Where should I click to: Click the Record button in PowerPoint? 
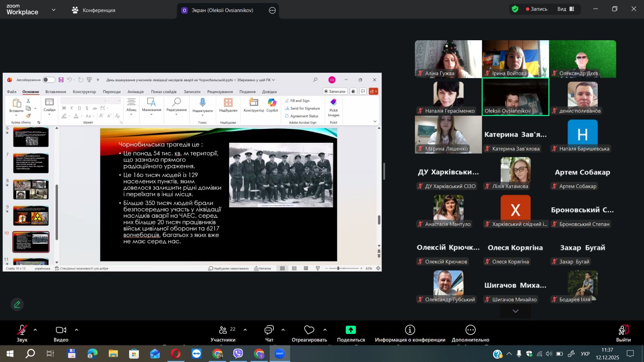(x=335, y=91)
